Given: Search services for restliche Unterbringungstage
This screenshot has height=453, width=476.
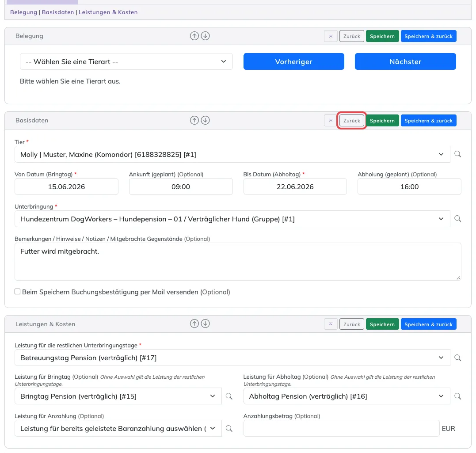Looking at the screenshot, I should [x=457, y=358].
